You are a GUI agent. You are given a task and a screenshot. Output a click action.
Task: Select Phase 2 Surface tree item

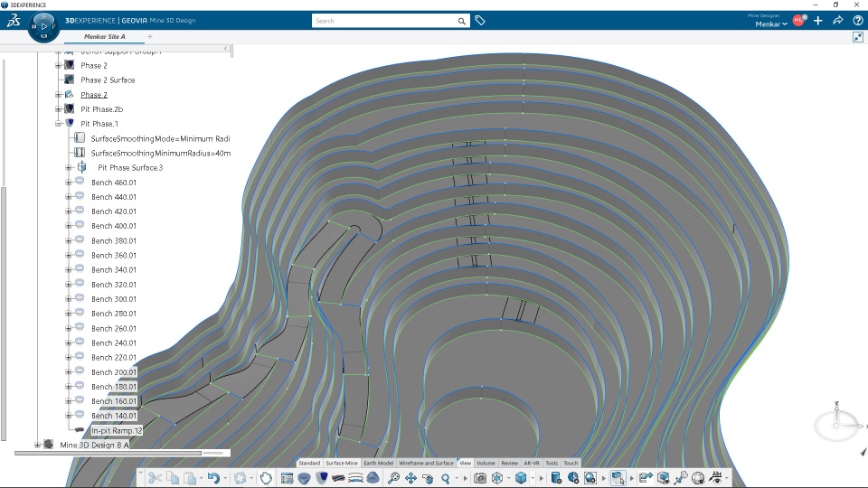pyautogui.click(x=108, y=80)
